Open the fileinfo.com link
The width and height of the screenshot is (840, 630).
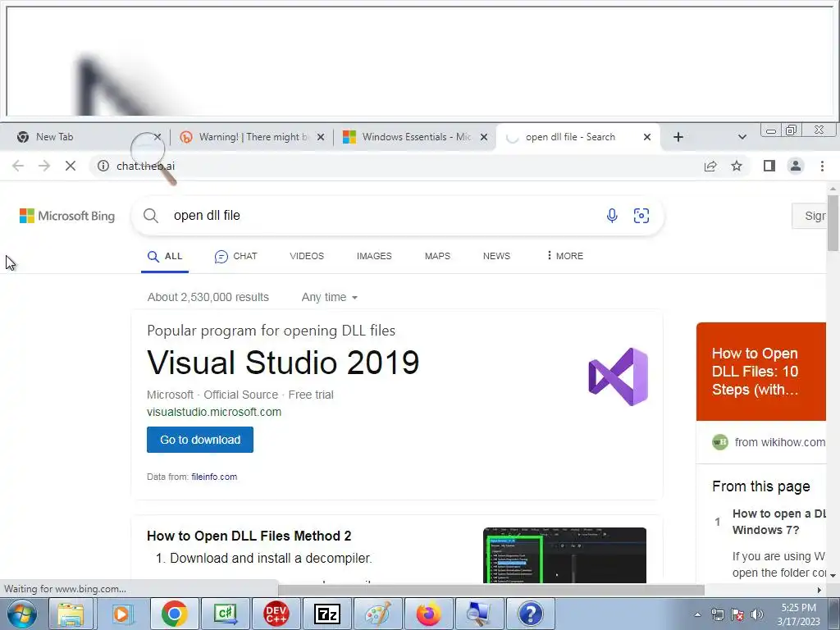(214, 477)
